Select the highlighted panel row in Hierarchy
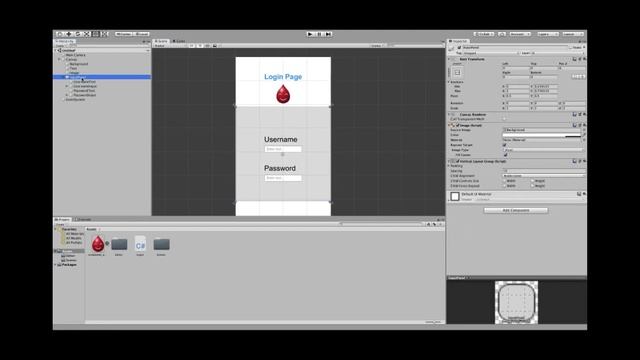 pos(102,77)
